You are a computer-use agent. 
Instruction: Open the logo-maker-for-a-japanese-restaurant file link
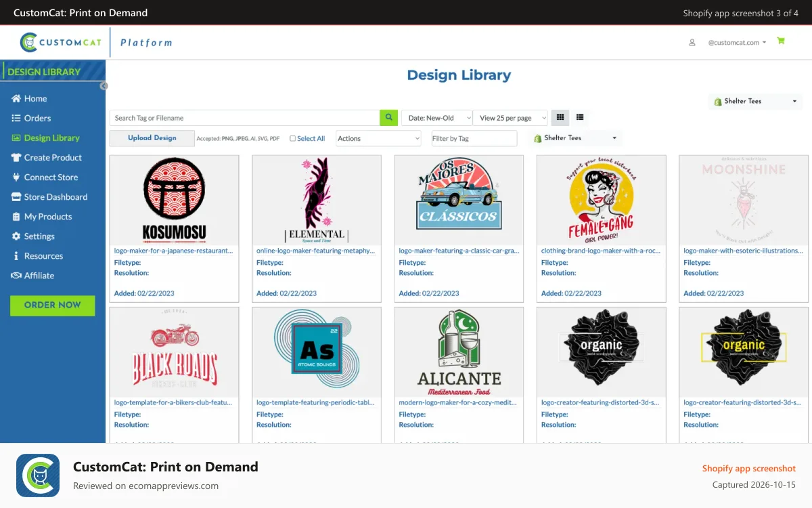click(x=174, y=251)
